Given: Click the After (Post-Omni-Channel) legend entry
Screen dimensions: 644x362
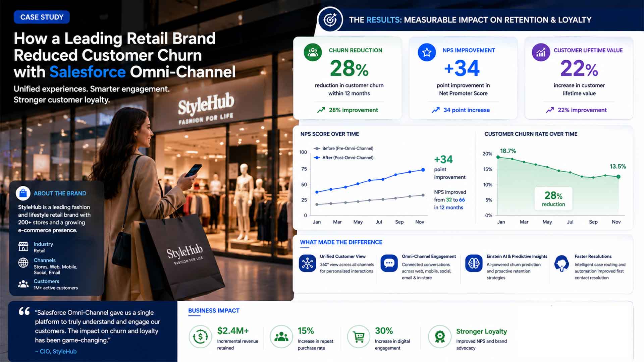Looking at the screenshot, I should 343,158.
